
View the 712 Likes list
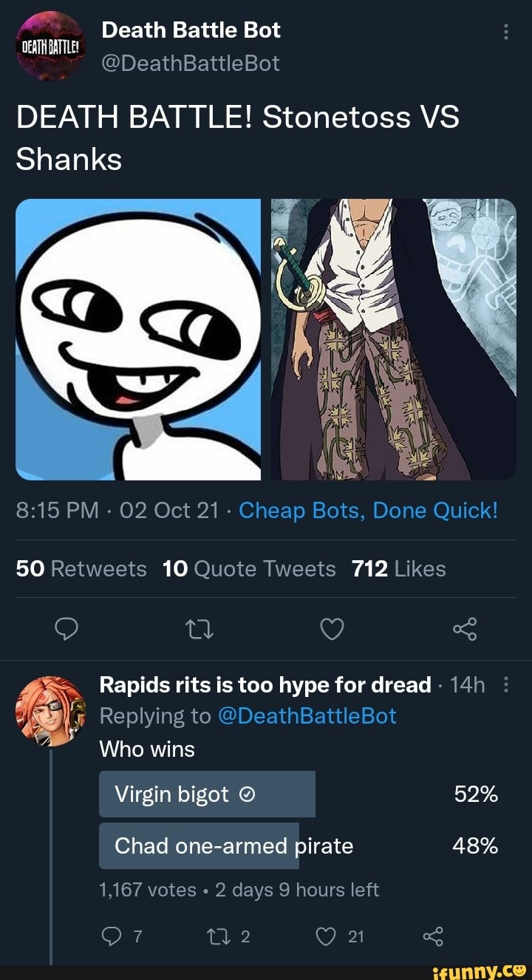[399, 569]
